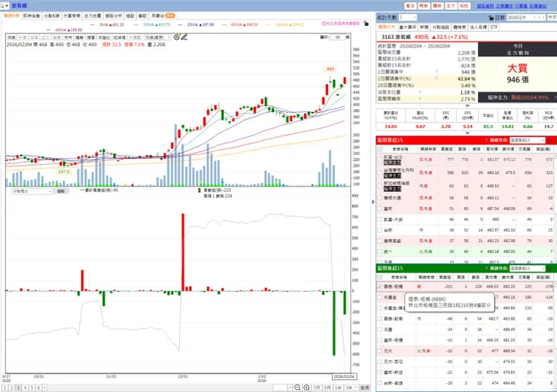Open dropdown arrow next to 3年 range

357,387
